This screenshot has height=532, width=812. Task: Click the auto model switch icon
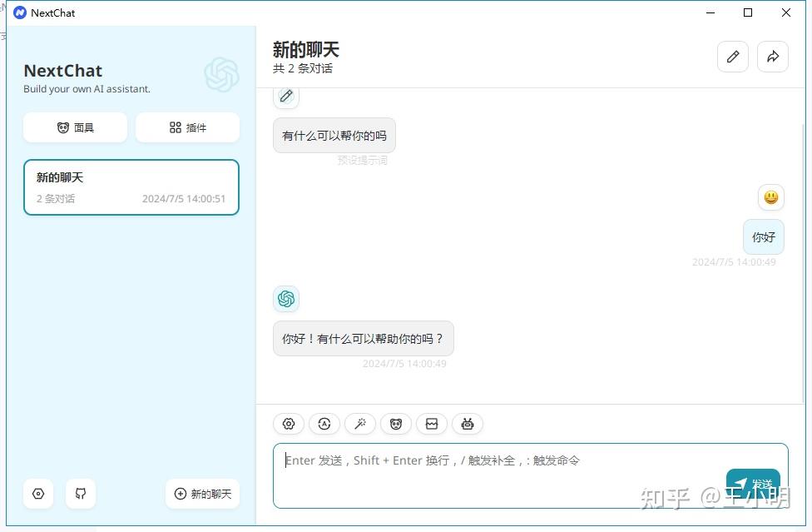pos(324,424)
